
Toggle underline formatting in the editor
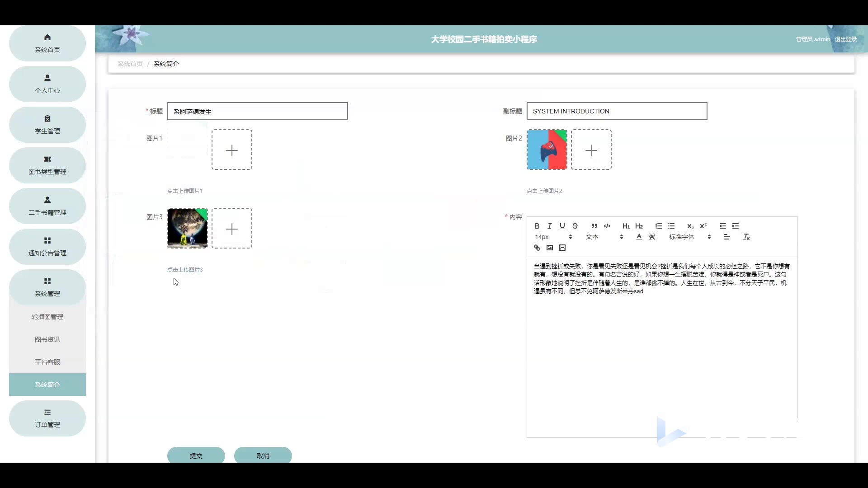click(x=562, y=226)
